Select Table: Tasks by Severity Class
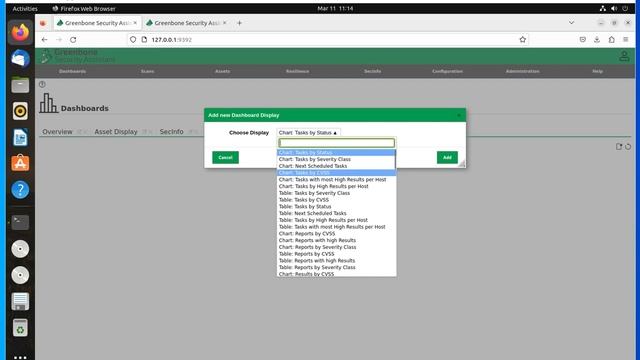 click(x=336, y=193)
